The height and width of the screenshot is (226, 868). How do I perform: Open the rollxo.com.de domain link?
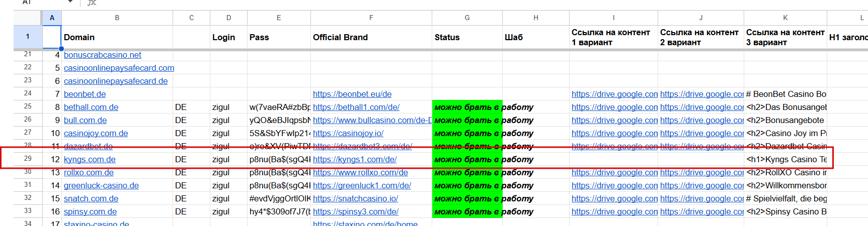click(89, 172)
